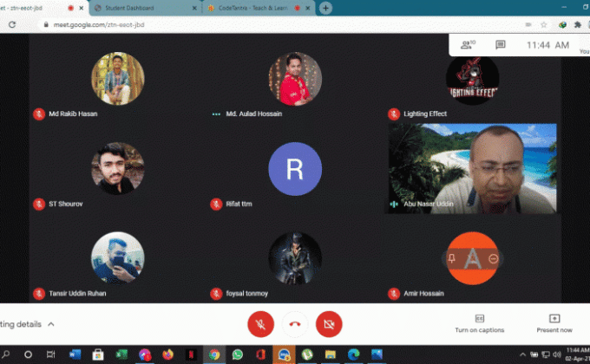Open the taskbar clock and date
The image size is (590, 364).
coord(578,354)
